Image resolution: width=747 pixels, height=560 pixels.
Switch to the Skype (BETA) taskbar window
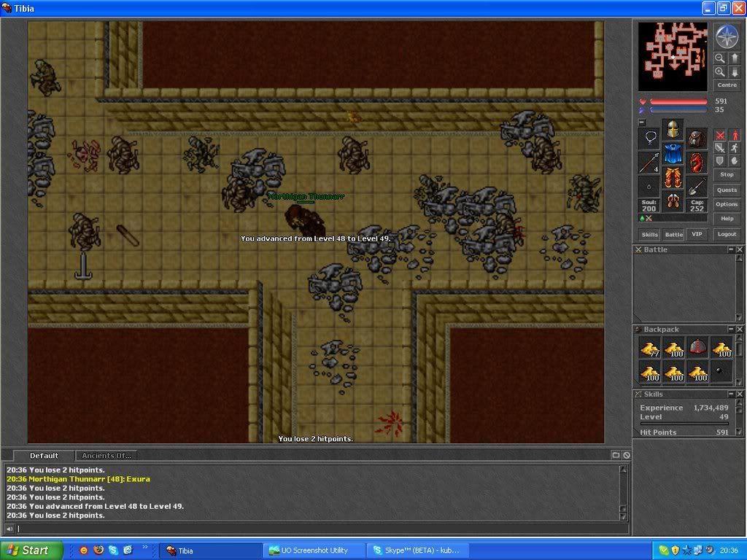pyautogui.click(x=418, y=551)
